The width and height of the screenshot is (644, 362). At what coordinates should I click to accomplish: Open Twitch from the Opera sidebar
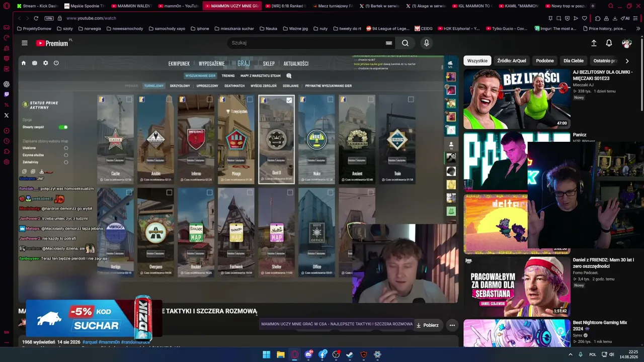[7, 94]
